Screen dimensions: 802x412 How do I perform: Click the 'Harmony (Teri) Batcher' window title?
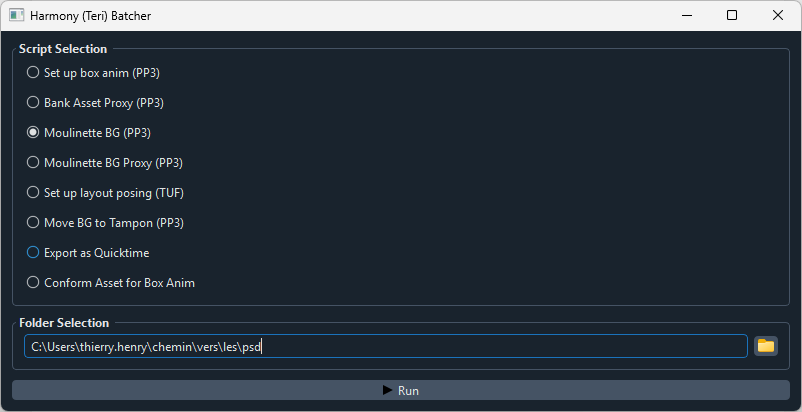pos(92,16)
